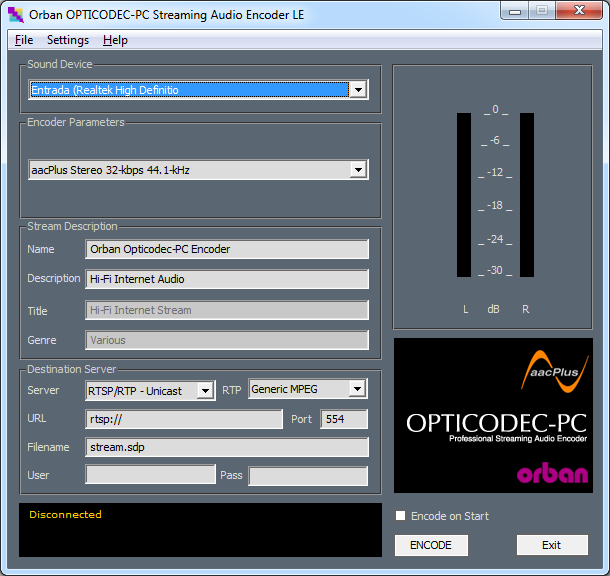The width and height of the screenshot is (610, 576).
Task: Click the User input field
Action: 150,474
